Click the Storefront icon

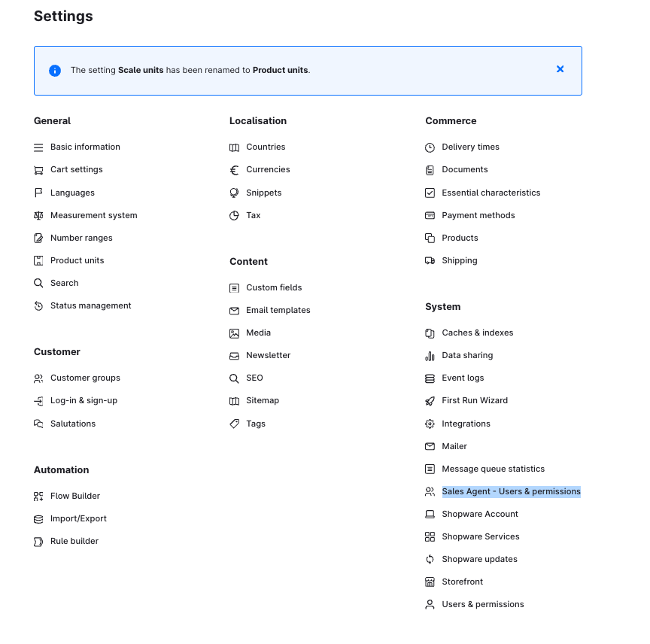pyautogui.click(x=430, y=582)
